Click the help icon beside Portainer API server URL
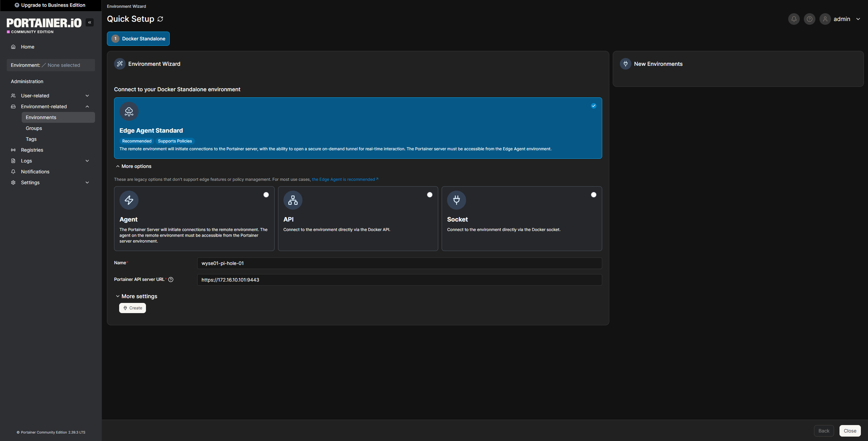The image size is (868, 441). (x=171, y=280)
